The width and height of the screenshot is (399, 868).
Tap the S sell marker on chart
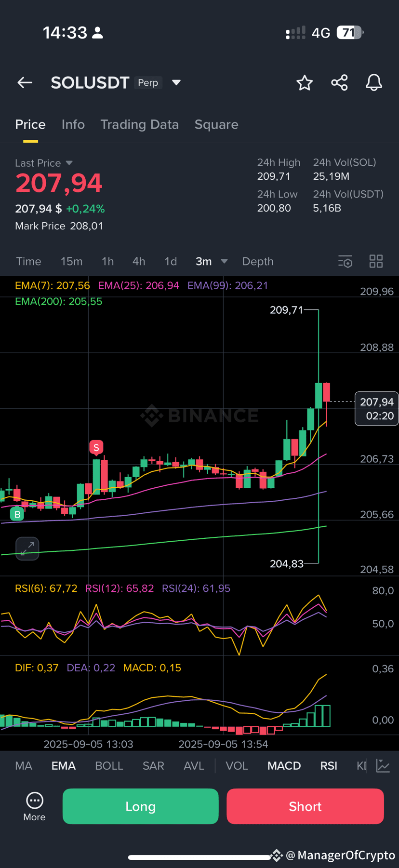click(96, 448)
